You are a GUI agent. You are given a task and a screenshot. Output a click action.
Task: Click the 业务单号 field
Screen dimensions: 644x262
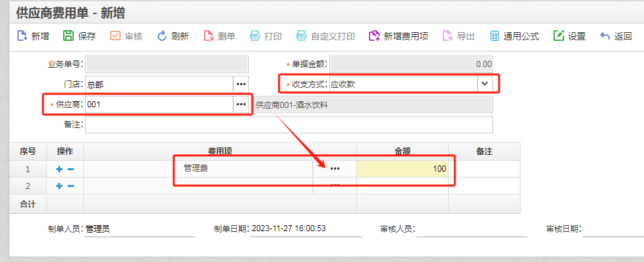coord(167,64)
